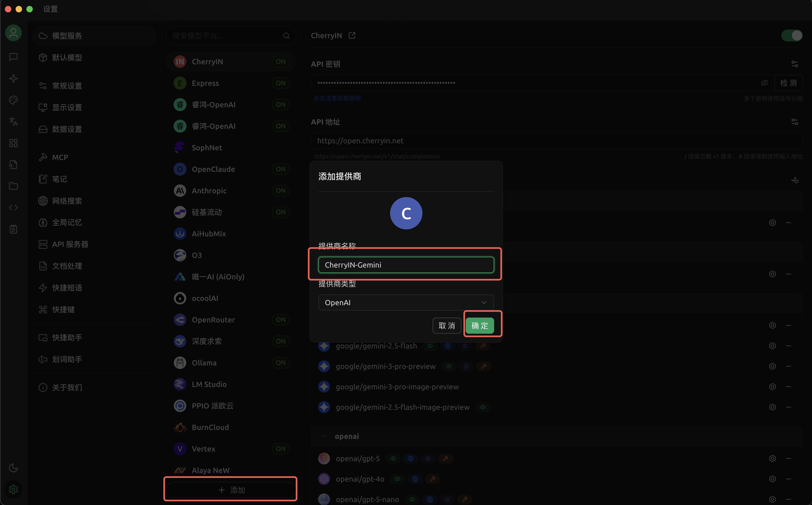
Task: Open the MCP settings menu item
Action: 60,157
